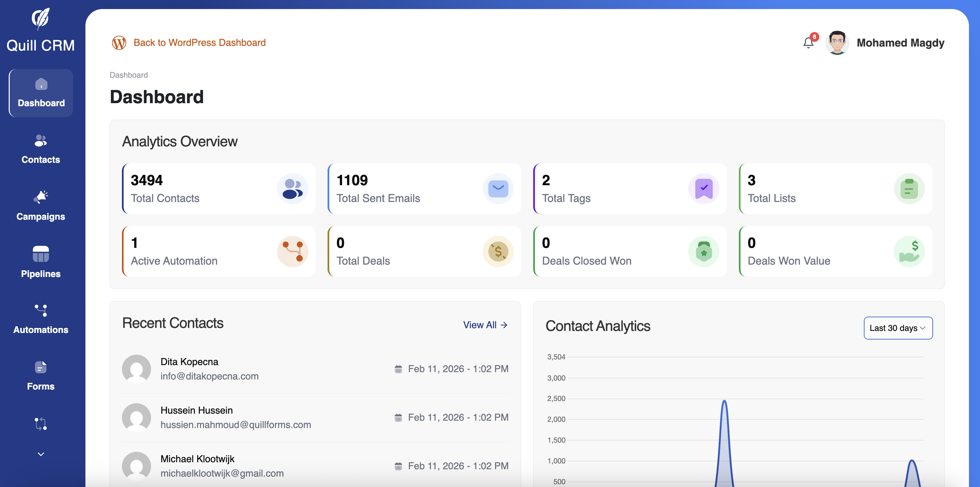This screenshot has width=980, height=487.
Task: Click the Dashboard home icon
Action: pos(40,84)
